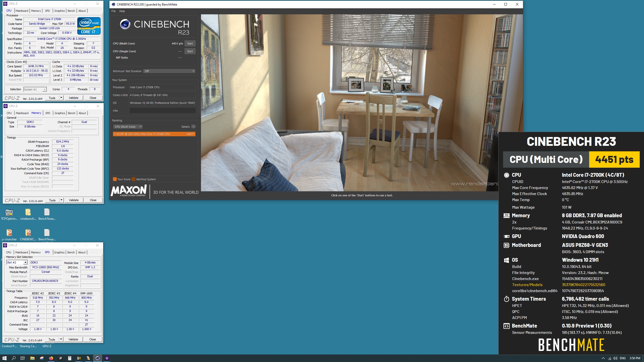Open taskbar Search magnifier

pos(14,358)
